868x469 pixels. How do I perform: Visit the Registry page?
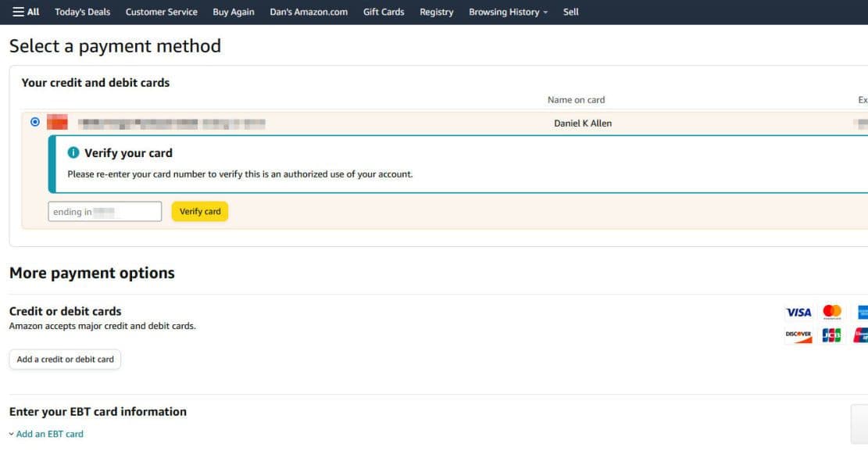(x=436, y=11)
